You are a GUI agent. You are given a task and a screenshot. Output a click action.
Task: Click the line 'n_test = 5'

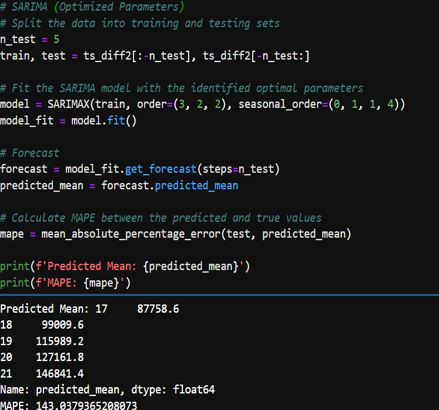[x=30, y=39]
